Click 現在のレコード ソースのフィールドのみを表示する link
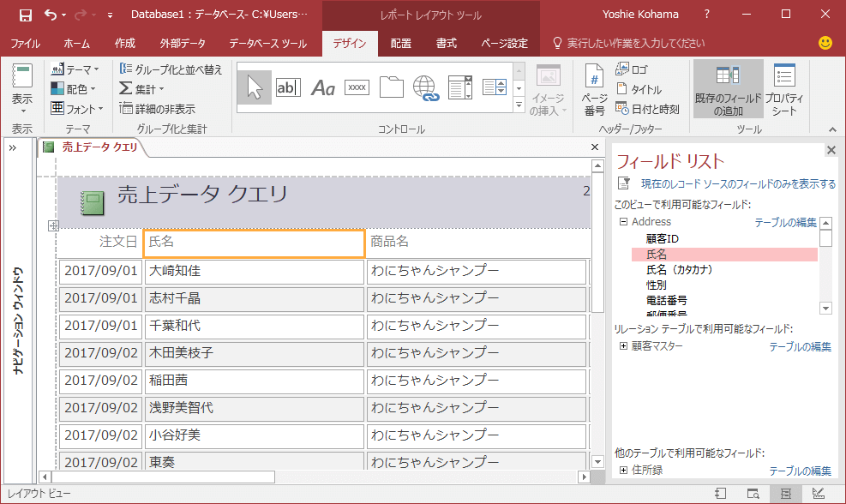The width and height of the screenshot is (846, 504). point(738,184)
